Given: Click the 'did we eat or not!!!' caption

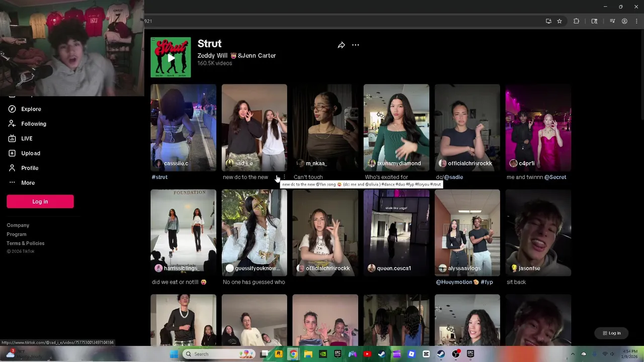Looking at the screenshot, I should pyautogui.click(x=179, y=282).
